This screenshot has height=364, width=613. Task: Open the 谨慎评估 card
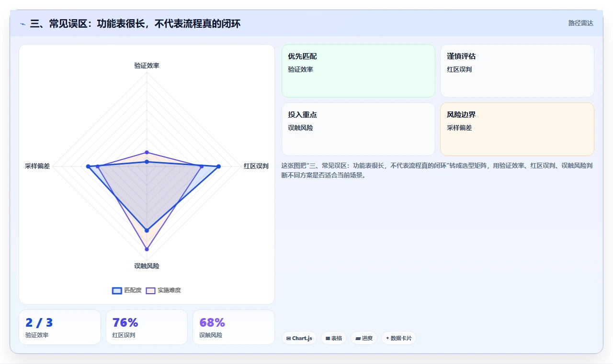pyautogui.click(x=517, y=71)
